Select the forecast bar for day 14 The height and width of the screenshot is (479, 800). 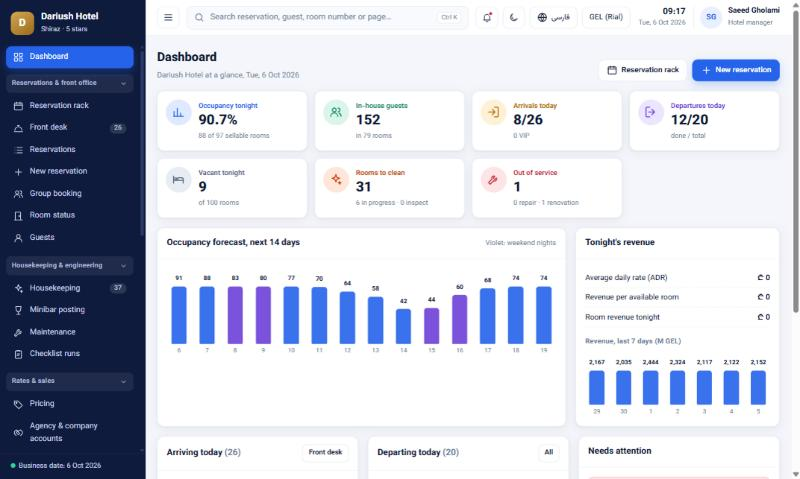pyautogui.click(x=404, y=326)
